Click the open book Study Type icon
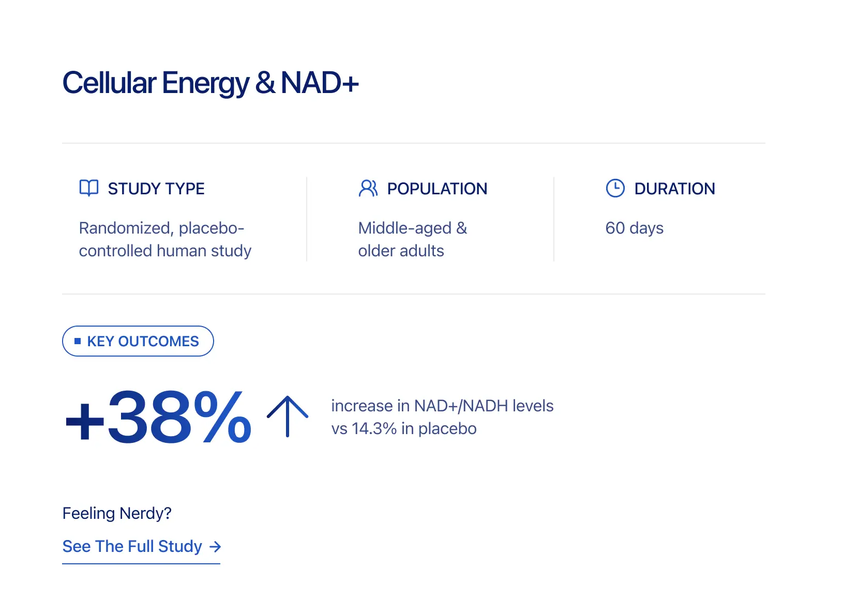The image size is (843, 616). pyautogui.click(x=89, y=188)
